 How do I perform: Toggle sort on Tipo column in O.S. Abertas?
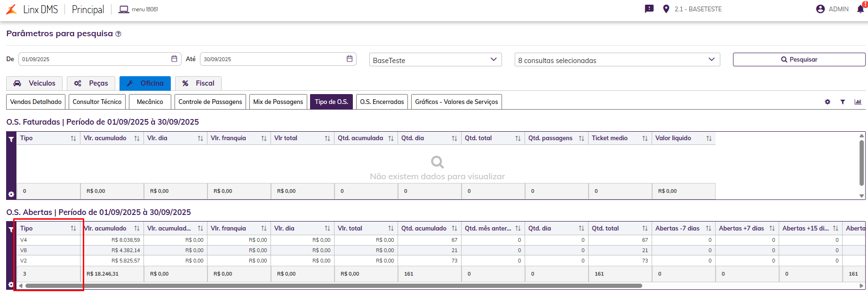point(73,229)
